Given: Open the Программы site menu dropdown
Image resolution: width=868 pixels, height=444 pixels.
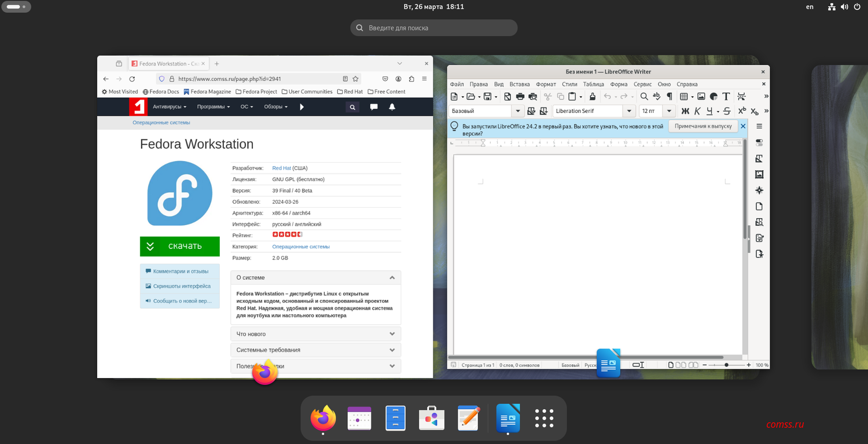Looking at the screenshot, I should pos(214,107).
